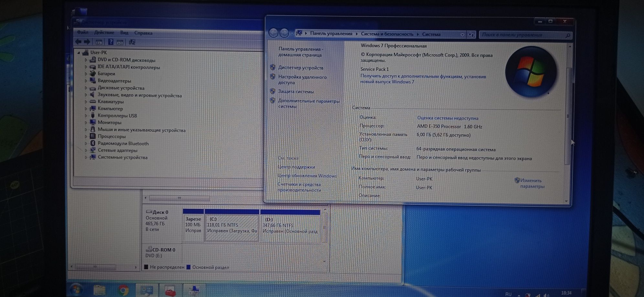The height and width of the screenshot is (297, 644).
Task: Expand the Дисковые устройства node
Action: coord(86,87)
